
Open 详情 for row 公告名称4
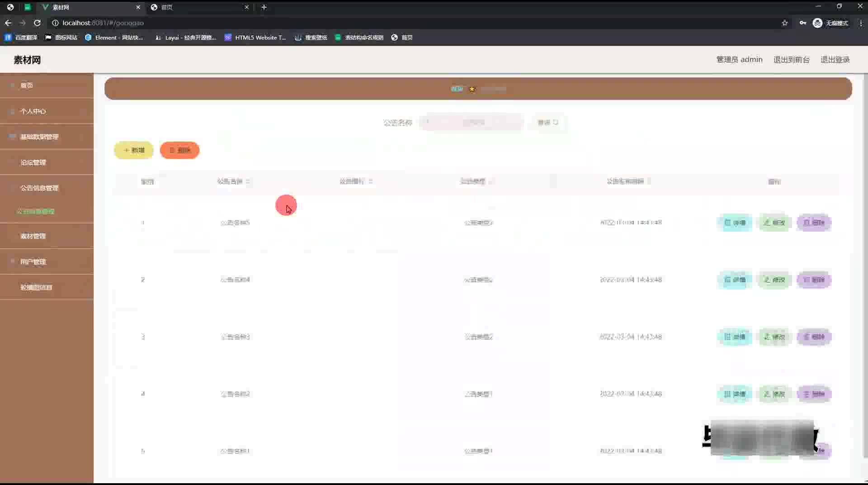tap(735, 280)
